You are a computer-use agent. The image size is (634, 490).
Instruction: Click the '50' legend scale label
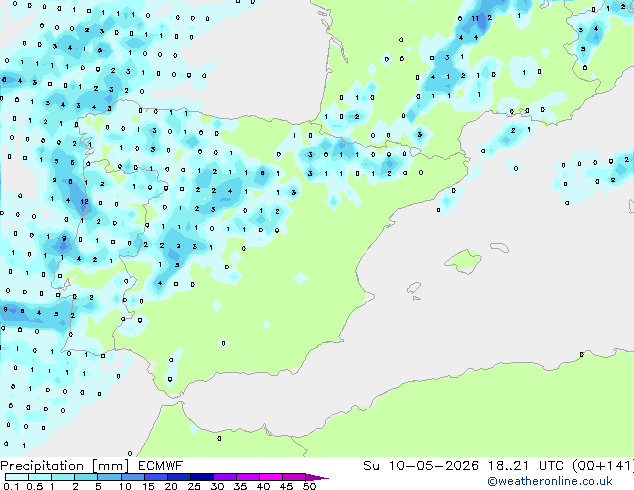click(309, 486)
